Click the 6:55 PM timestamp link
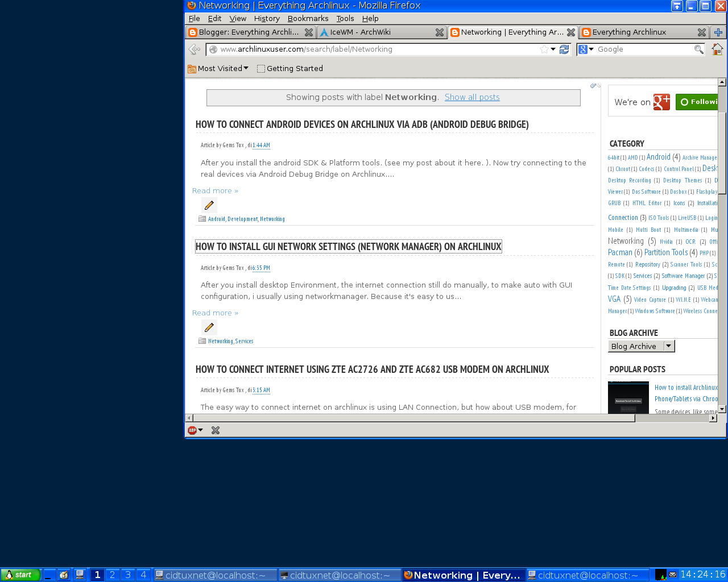Screen dimensions: 728x582 (261, 268)
